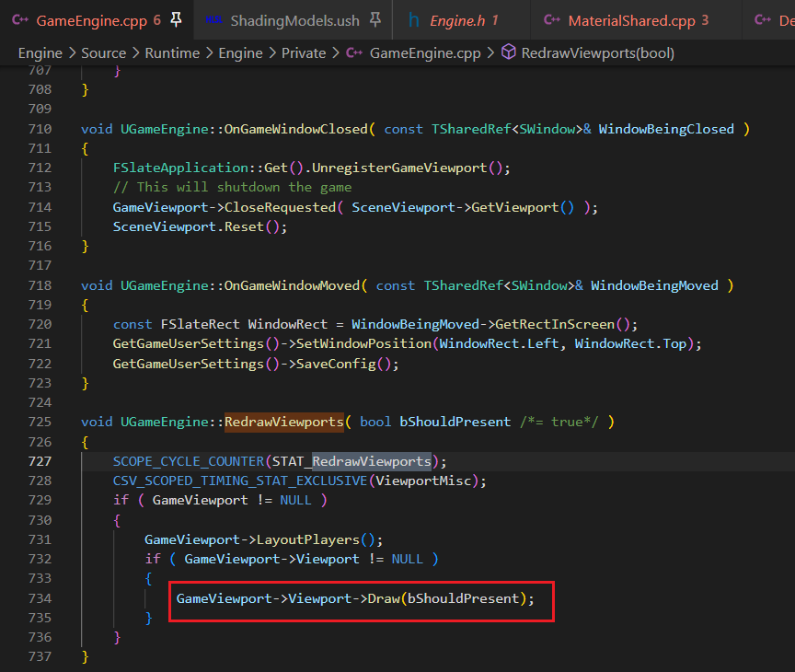The image size is (795, 672).
Task: Unpin the GameEngine.cpp tab
Action: [176, 19]
